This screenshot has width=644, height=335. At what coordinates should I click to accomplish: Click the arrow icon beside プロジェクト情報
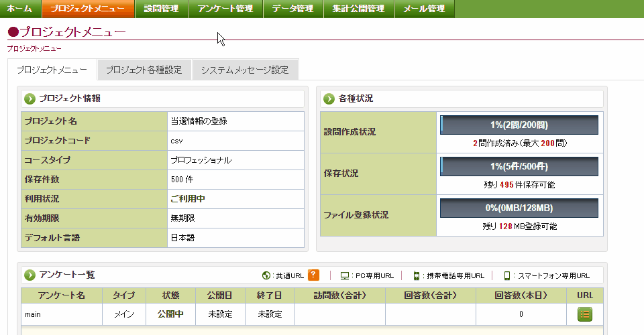coord(30,98)
